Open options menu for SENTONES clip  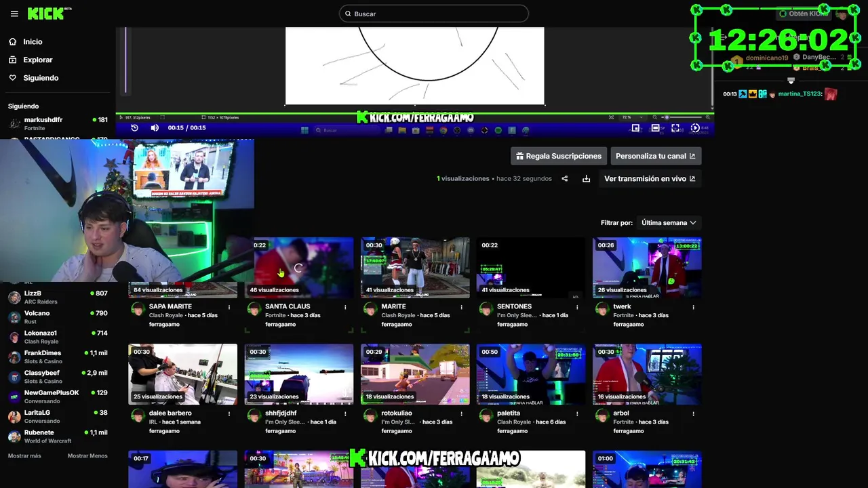coord(577,307)
